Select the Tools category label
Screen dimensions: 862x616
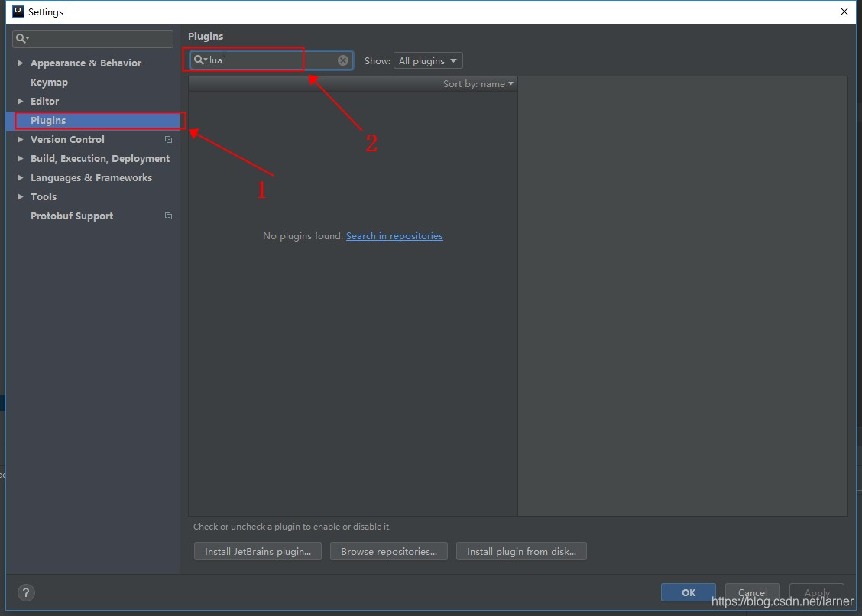pyautogui.click(x=44, y=197)
